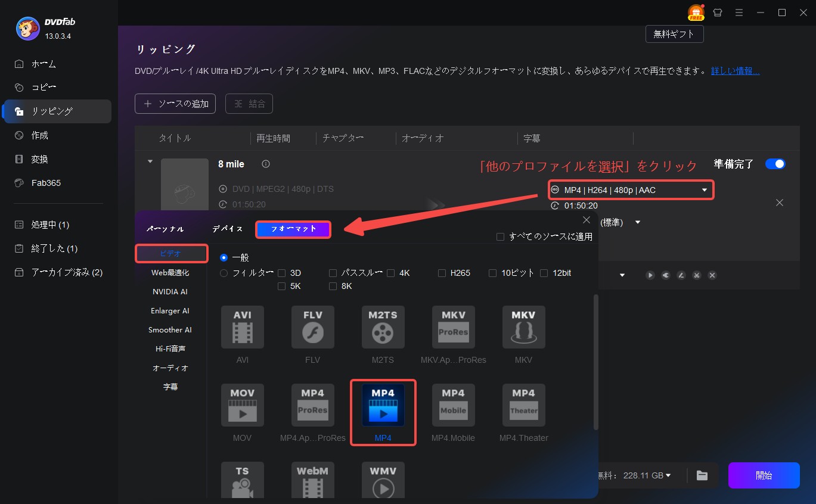Select リッピング in the sidebar

[x=57, y=111]
